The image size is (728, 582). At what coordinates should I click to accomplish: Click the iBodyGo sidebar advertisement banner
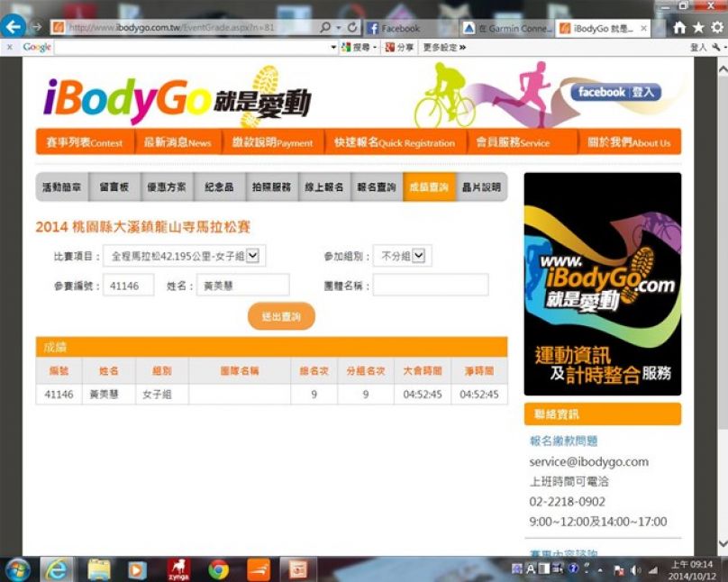point(602,284)
